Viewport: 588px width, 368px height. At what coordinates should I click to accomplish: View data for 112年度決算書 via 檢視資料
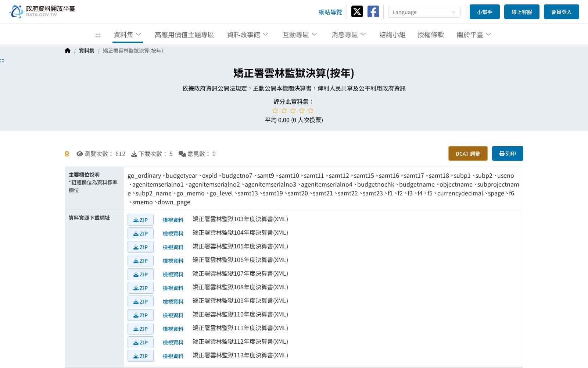173,342
